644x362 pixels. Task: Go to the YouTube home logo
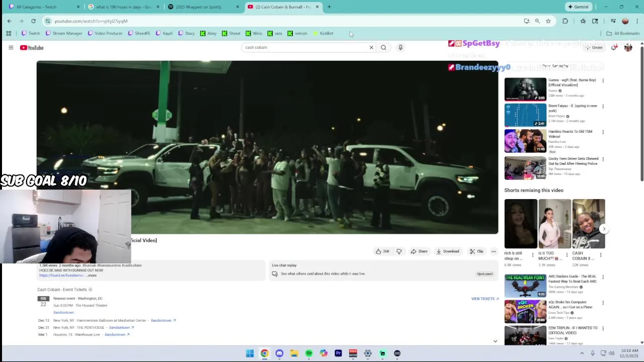(x=32, y=48)
